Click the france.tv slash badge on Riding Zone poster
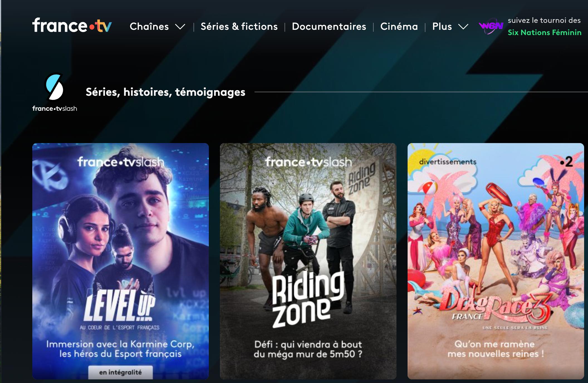The width and height of the screenshot is (588, 383). click(x=308, y=162)
